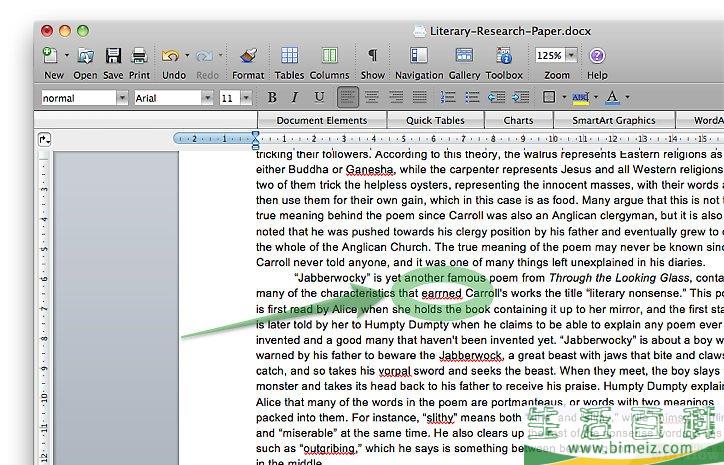This screenshot has height=465, width=724.
Task: Click the increase indent icon
Action: tap(520, 97)
